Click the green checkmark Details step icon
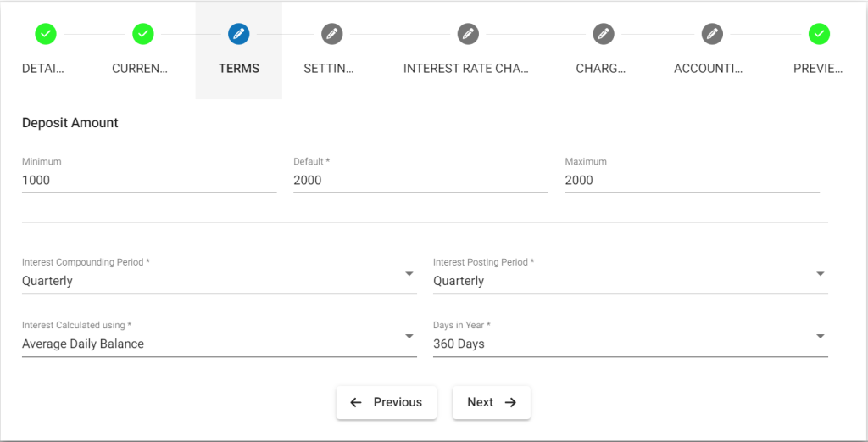Viewport: 868px width, 442px height. pos(46,34)
